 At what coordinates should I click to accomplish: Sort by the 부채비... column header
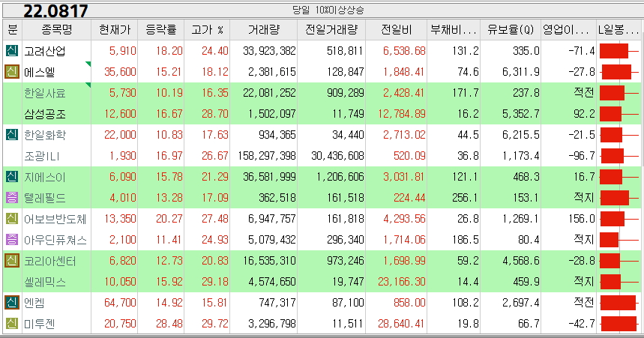(454, 29)
